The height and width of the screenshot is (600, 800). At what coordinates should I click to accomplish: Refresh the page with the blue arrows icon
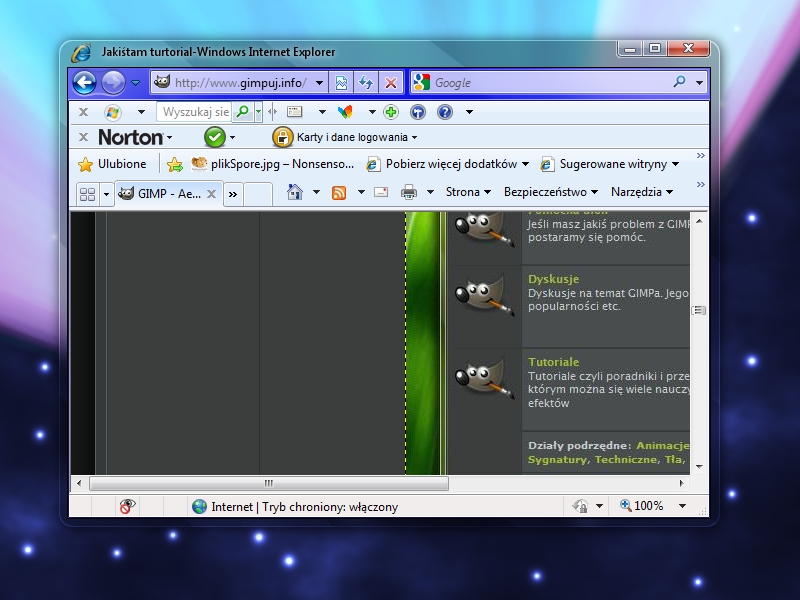[x=366, y=83]
